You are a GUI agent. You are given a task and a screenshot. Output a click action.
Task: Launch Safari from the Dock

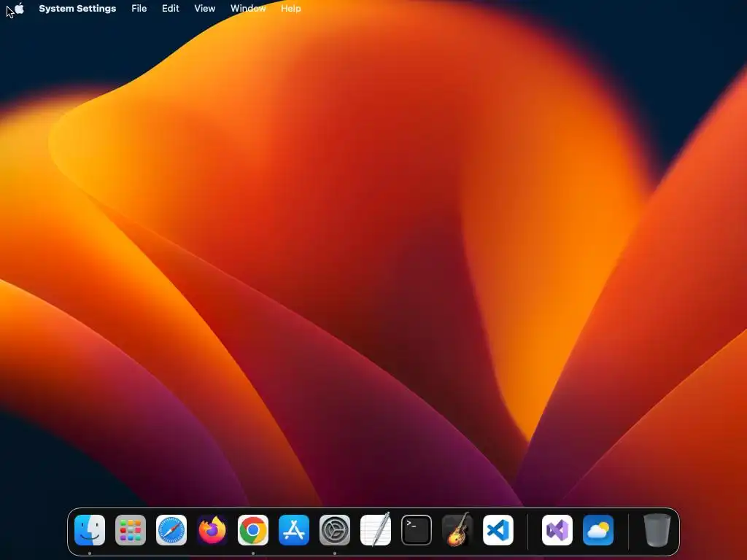click(x=171, y=530)
